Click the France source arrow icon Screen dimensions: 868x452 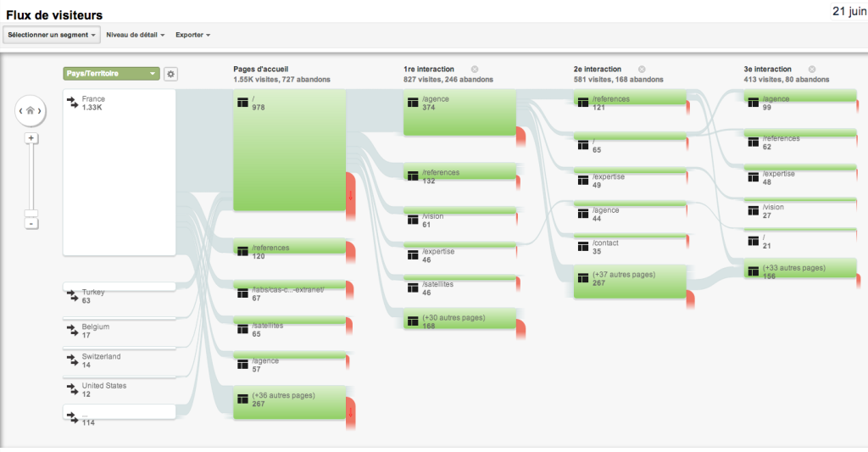pos(73,103)
